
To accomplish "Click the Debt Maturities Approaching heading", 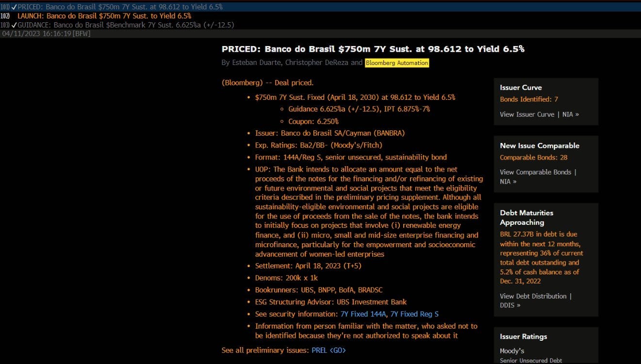I will [x=526, y=218].
